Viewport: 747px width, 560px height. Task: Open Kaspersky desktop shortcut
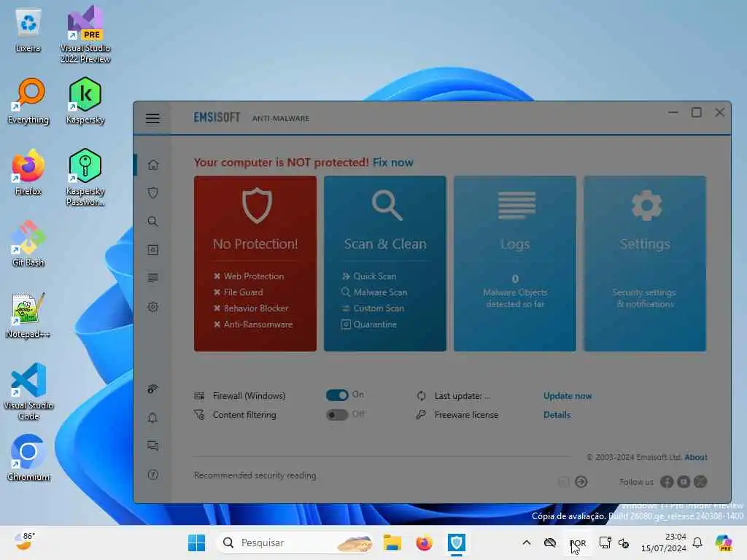coord(85,101)
